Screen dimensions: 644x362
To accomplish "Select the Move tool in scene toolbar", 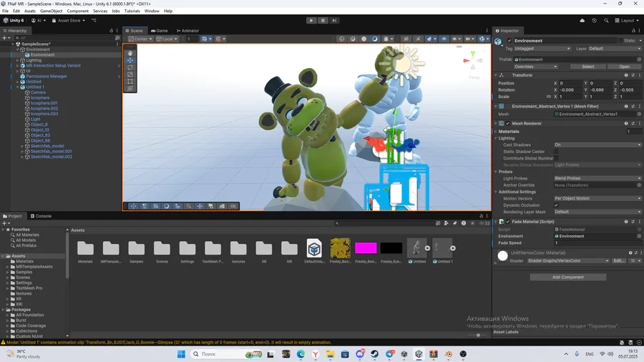I will [130, 60].
